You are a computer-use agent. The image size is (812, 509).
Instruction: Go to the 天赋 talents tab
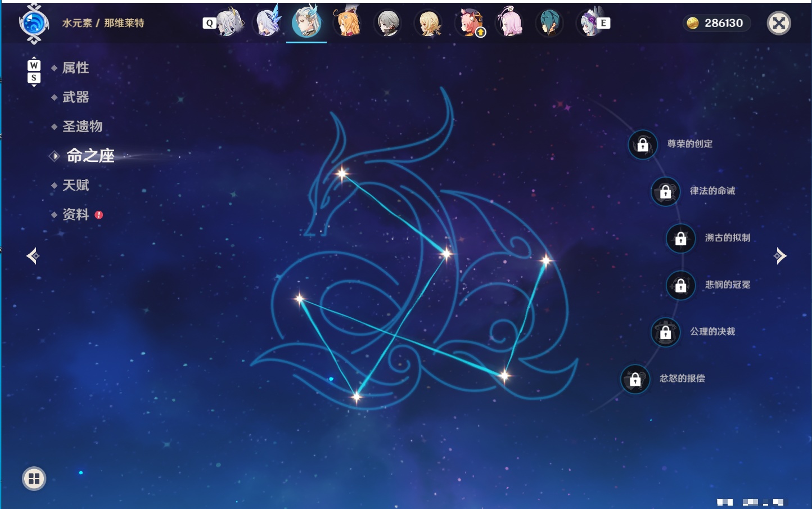click(75, 185)
